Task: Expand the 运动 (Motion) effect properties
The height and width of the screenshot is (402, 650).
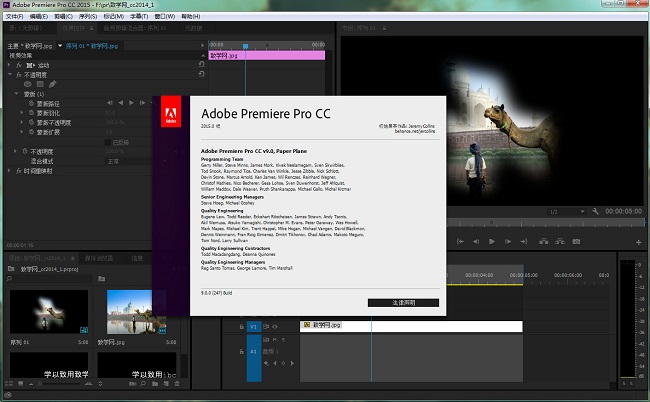Action: pyautogui.click(x=9, y=65)
